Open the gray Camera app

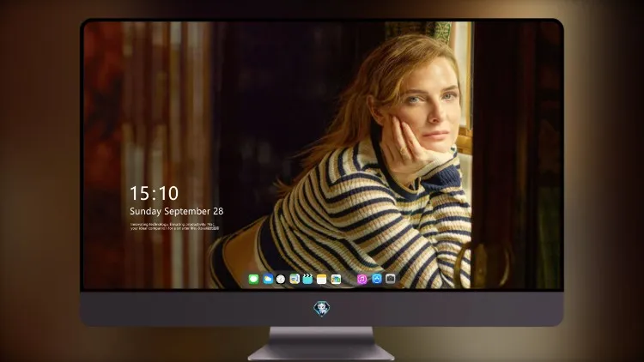tap(391, 279)
